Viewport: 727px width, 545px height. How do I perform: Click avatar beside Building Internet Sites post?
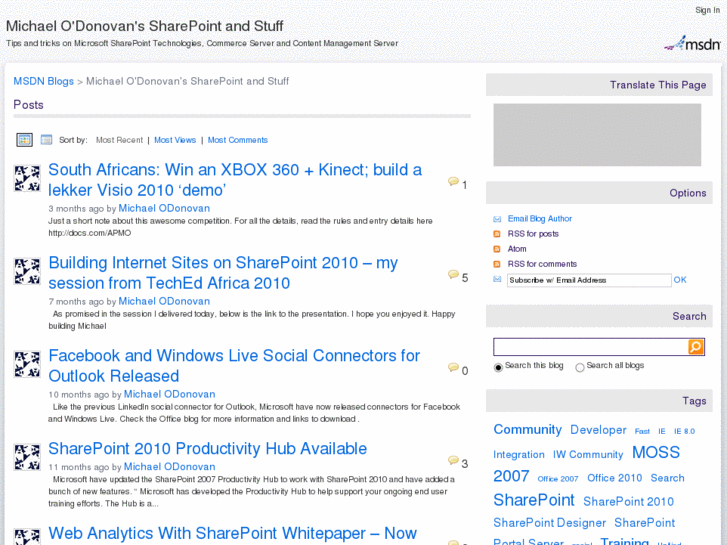click(x=27, y=271)
